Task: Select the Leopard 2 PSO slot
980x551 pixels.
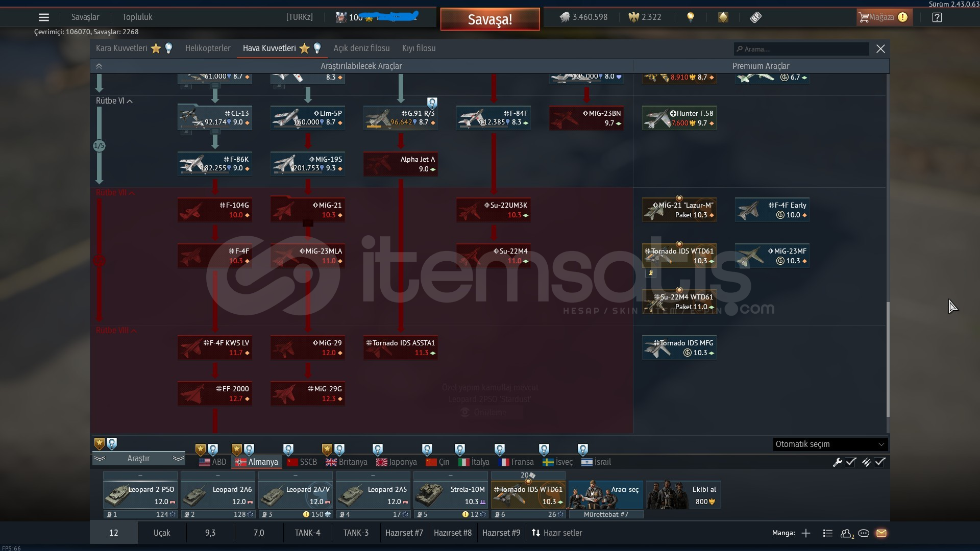Action: tap(140, 495)
